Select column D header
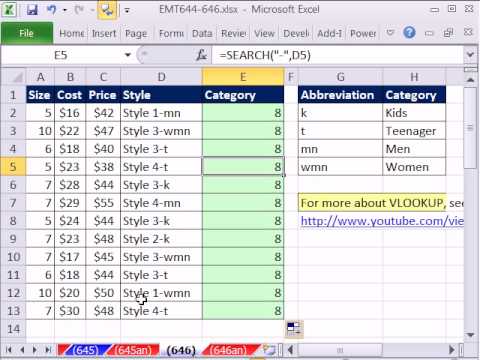Screen dimensions: 480x360 (161, 77)
